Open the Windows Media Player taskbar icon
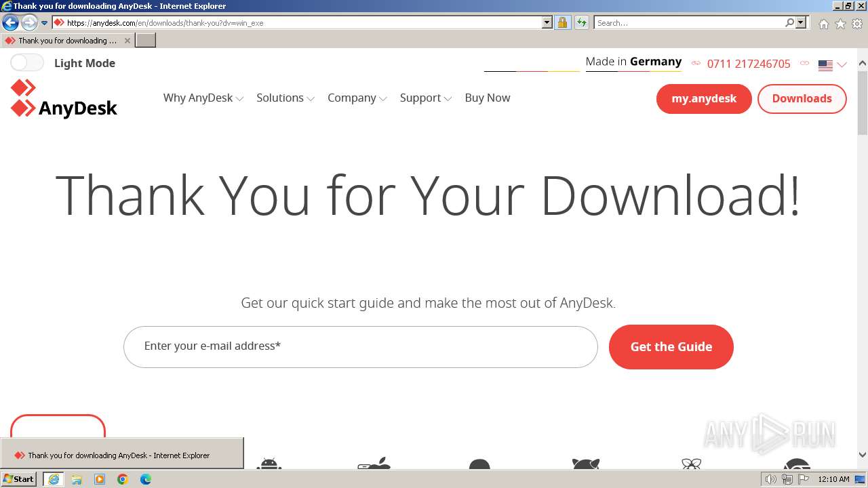Screen dimensions: 868x488 pos(100,479)
